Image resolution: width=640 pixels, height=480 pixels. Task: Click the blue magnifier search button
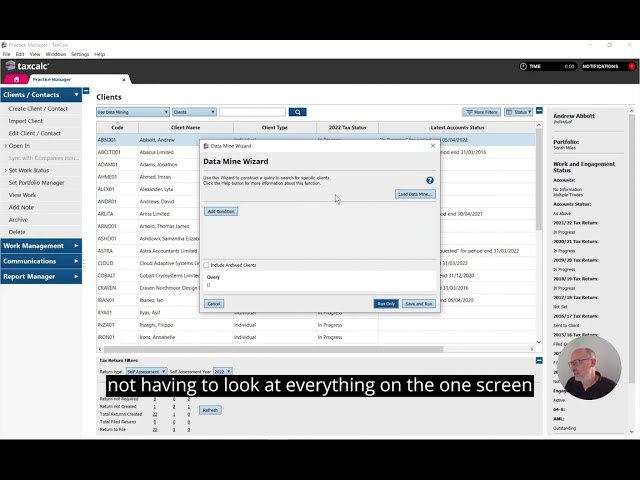pos(298,112)
